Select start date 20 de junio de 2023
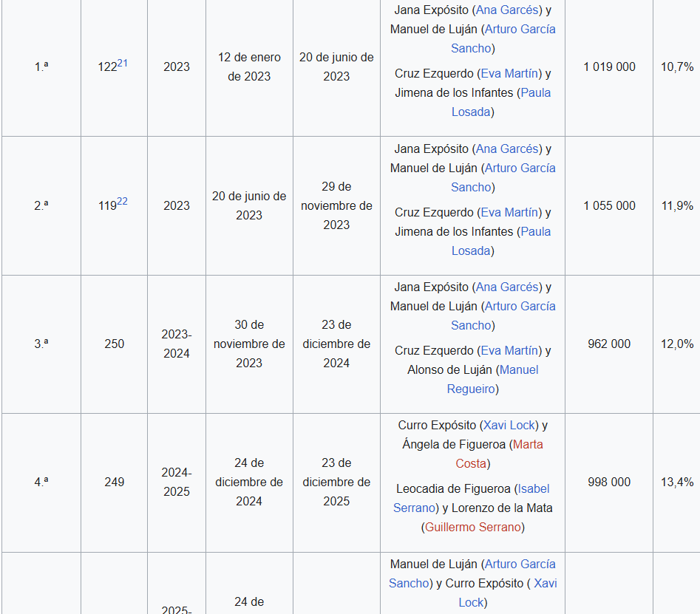The height and width of the screenshot is (614, 700). (x=249, y=205)
